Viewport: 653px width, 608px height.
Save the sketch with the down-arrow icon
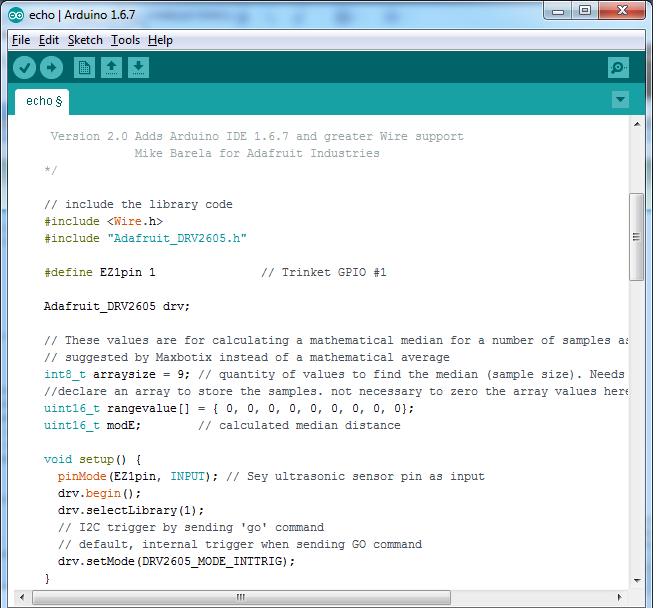[x=139, y=67]
